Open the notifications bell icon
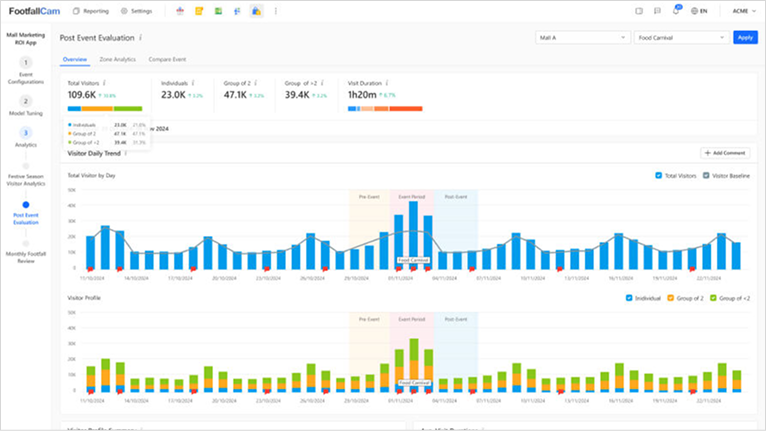The image size is (766, 431). (676, 10)
